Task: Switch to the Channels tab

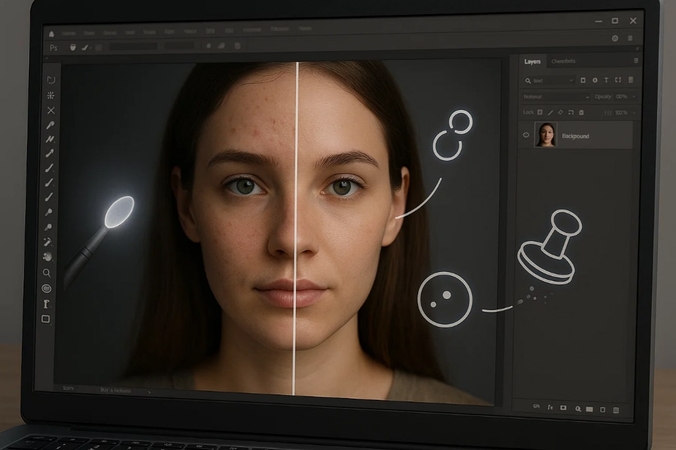Action: point(565,62)
